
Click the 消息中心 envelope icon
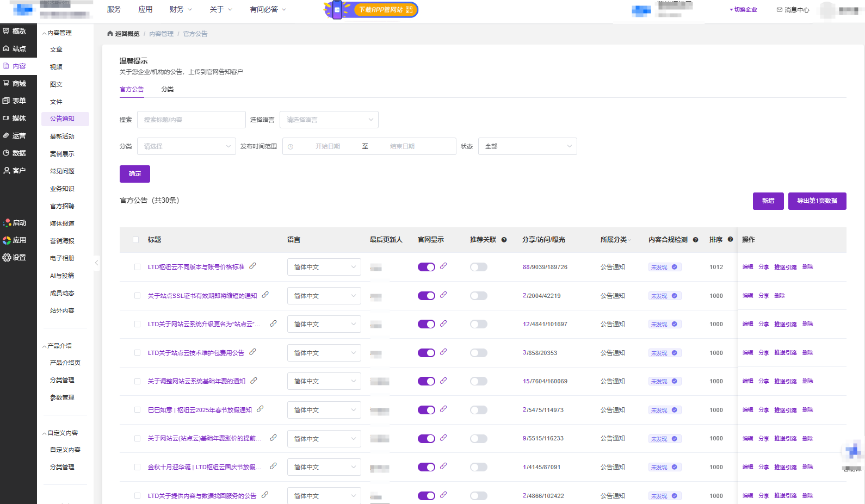[779, 10]
